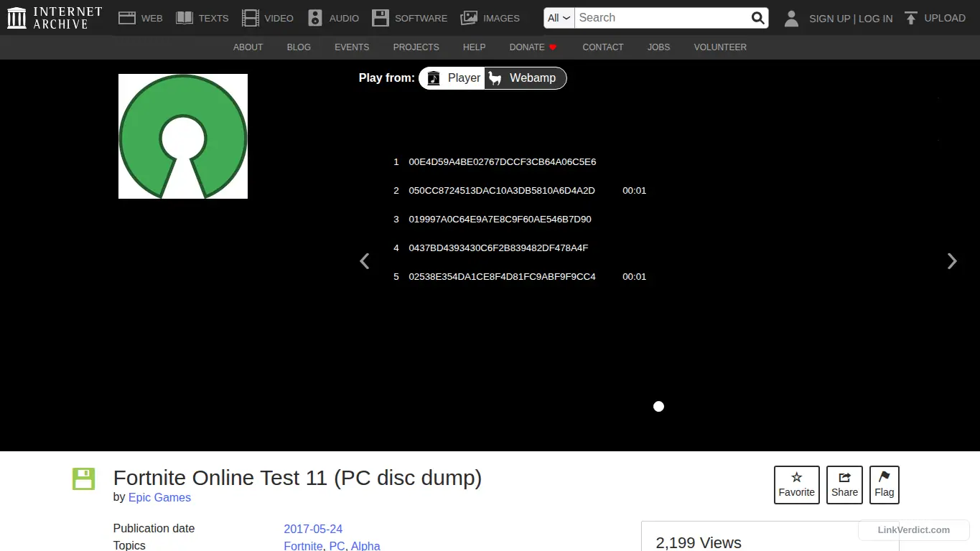
Task: Go to next carousel item arrow
Action: [x=952, y=261]
